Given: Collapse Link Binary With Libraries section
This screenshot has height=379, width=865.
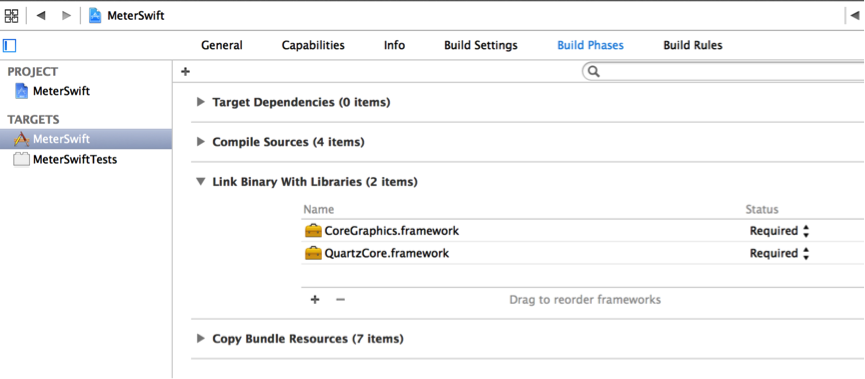Looking at the screenshot, I should pos(201,182).
